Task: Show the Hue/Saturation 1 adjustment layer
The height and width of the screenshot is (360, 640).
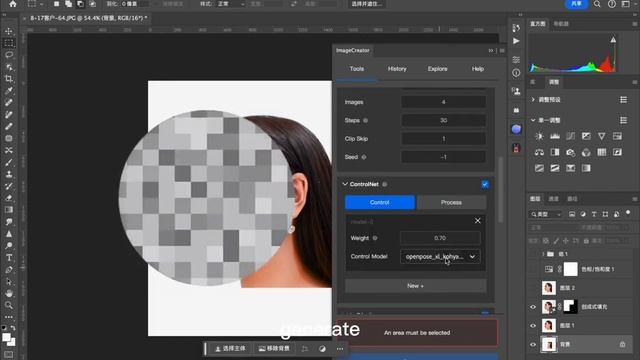Action: (x=533, y=269)
